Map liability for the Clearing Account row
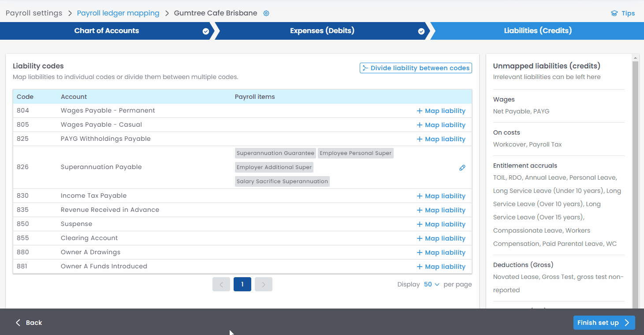 441,238
